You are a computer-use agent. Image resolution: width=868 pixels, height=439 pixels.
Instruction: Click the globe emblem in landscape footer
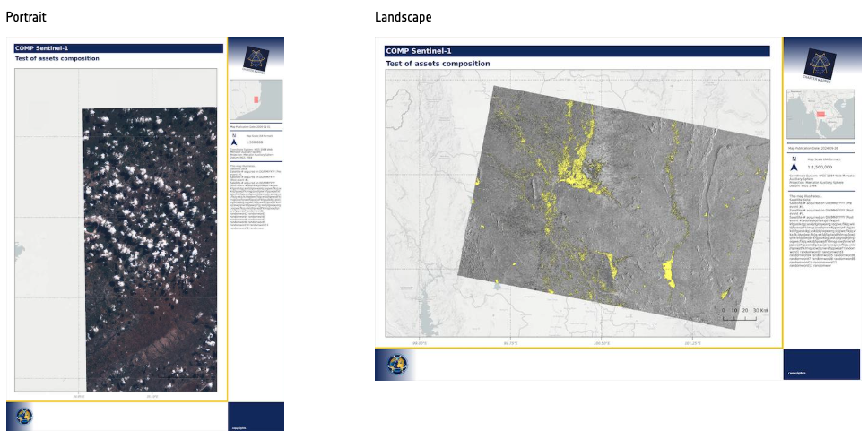tap(395, 364)
